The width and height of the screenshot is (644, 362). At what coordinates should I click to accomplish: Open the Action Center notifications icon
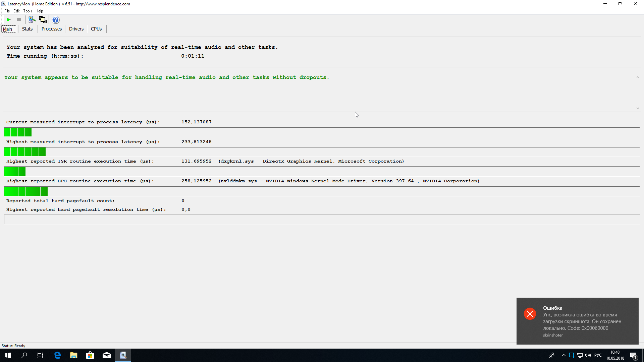(633, 355)
